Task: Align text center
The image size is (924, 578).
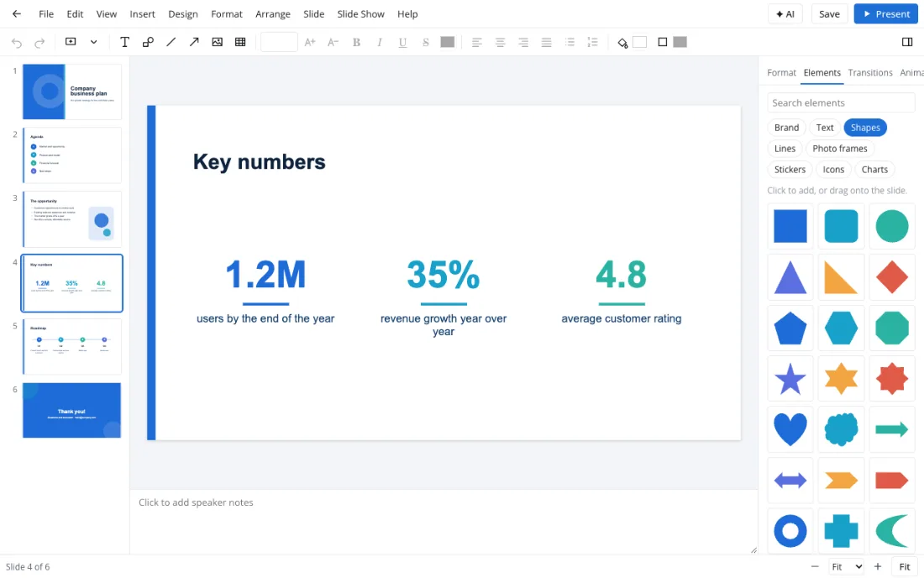Action: [500, 42]
